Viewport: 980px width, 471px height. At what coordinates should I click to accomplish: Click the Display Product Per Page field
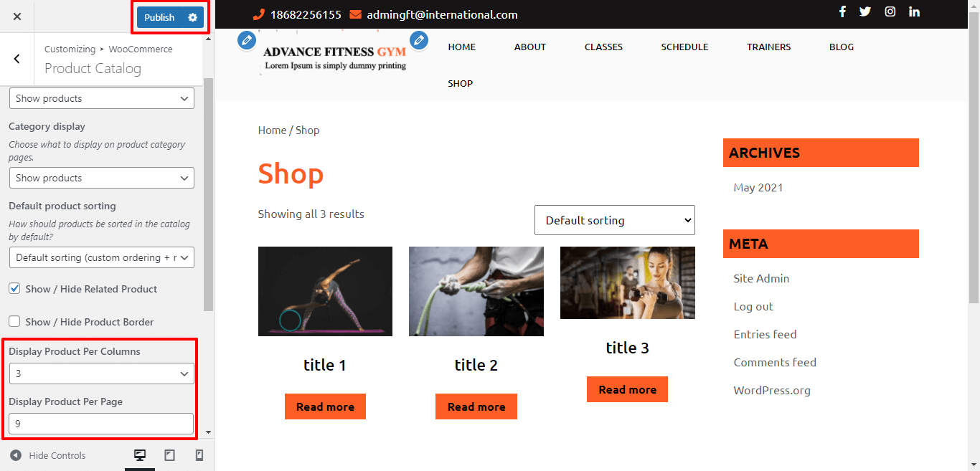[101, 424]
